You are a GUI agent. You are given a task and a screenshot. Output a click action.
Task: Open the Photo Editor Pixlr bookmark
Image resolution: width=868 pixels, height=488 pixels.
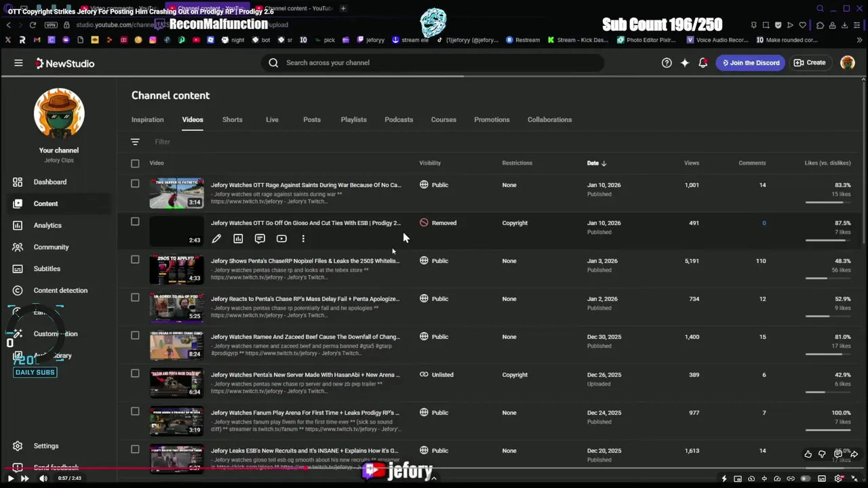pos(646,40)
